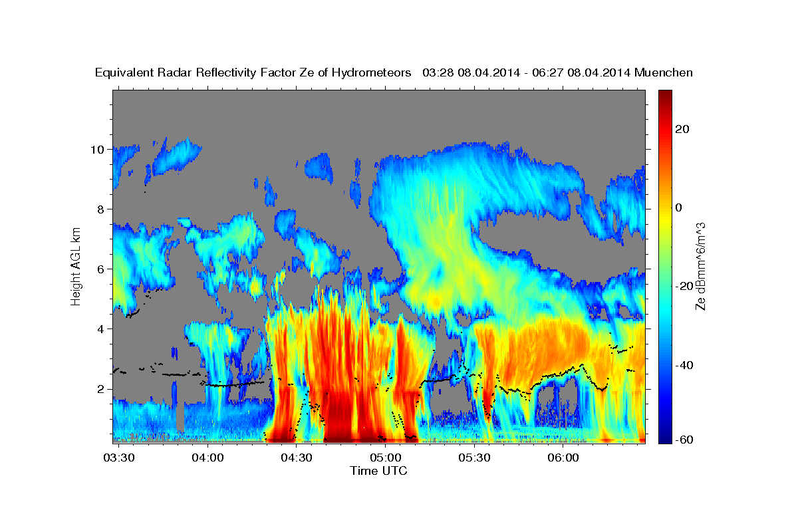Image resolution: width=798 pixels, height=532 pixels.
Task: Click the colorbar value -20
Action: tap(684, 287)
